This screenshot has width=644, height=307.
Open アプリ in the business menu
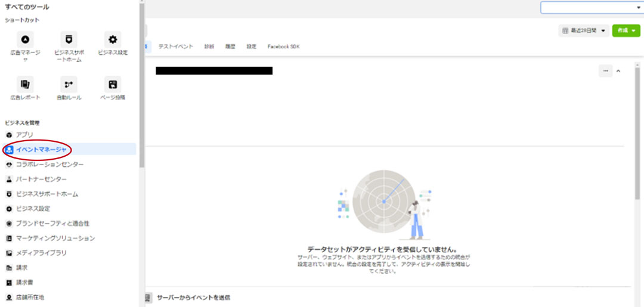pos(24,135)
